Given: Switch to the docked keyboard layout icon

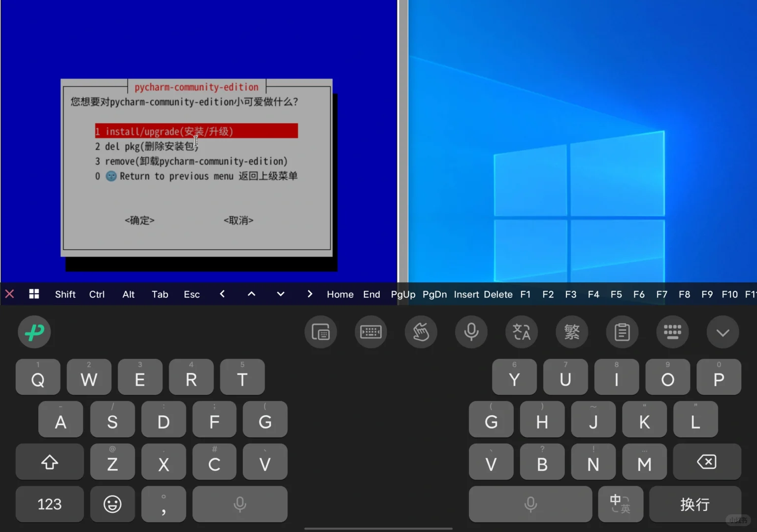Looking at the screenshot, I should [371, 332].
